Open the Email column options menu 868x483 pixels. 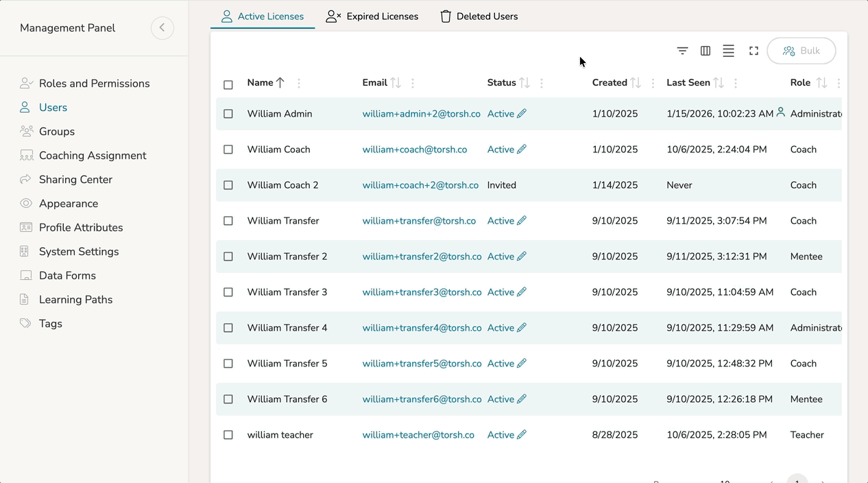(413, 83)
